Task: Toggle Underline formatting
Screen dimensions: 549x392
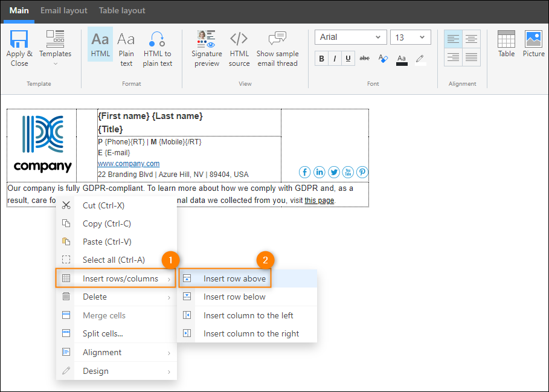Action: (348, 59)
